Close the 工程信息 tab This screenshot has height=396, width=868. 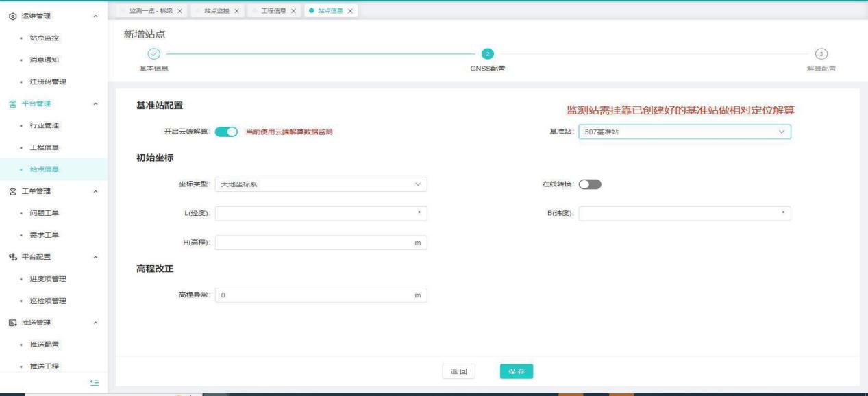294,10
